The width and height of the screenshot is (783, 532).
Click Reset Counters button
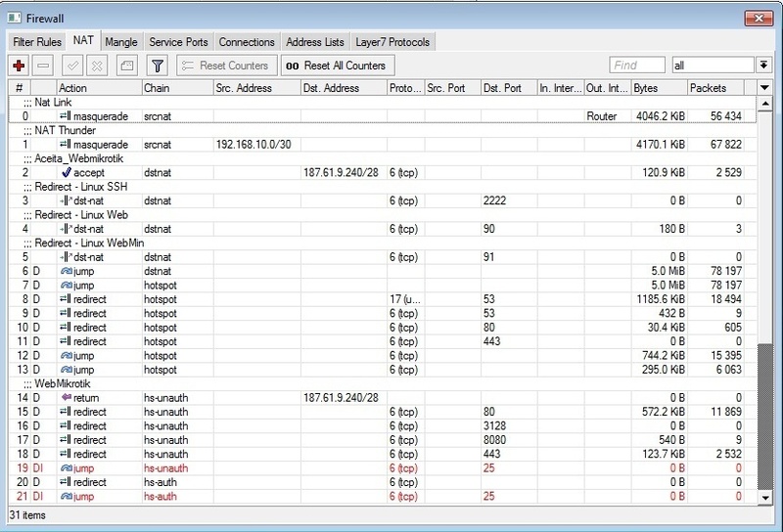tap(227, 66)
